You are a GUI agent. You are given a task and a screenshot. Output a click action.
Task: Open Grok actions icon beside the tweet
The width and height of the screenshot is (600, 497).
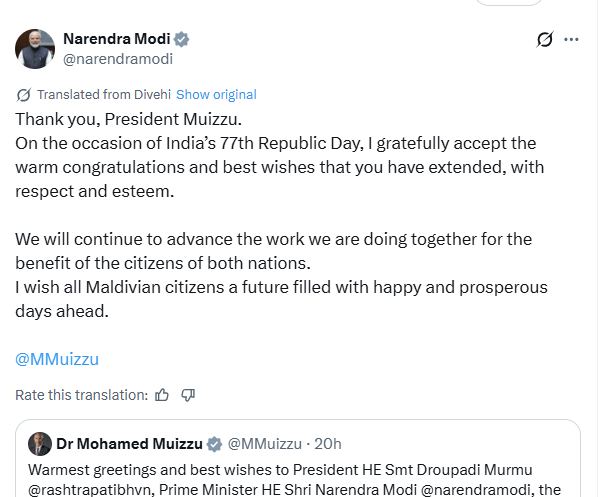pos(545,40)
